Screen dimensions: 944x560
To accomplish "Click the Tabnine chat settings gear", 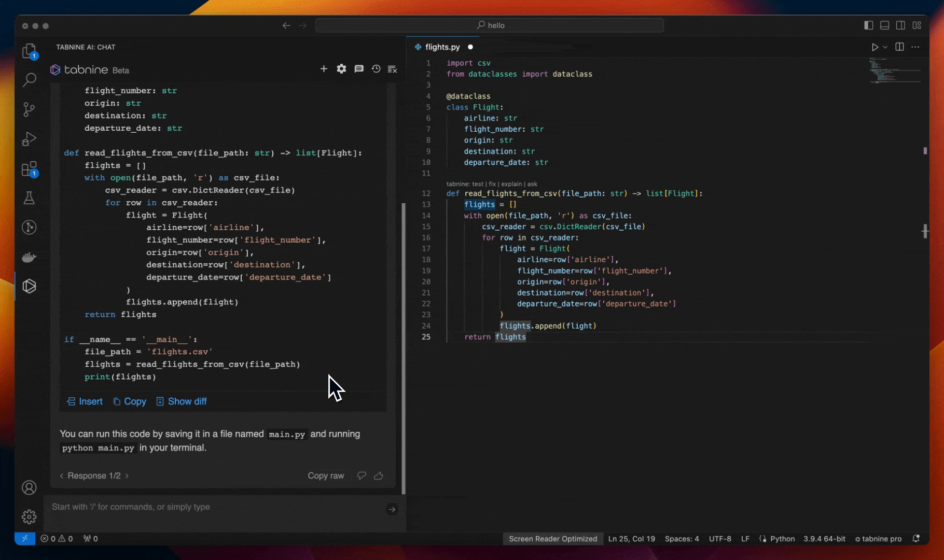I will pos(341,69).
